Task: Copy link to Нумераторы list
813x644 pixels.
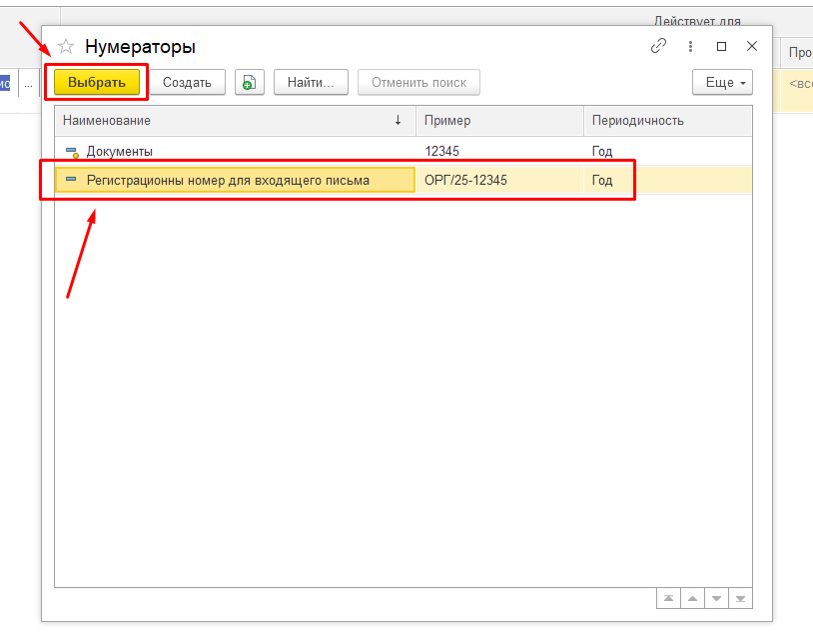Action: point(658,46)
